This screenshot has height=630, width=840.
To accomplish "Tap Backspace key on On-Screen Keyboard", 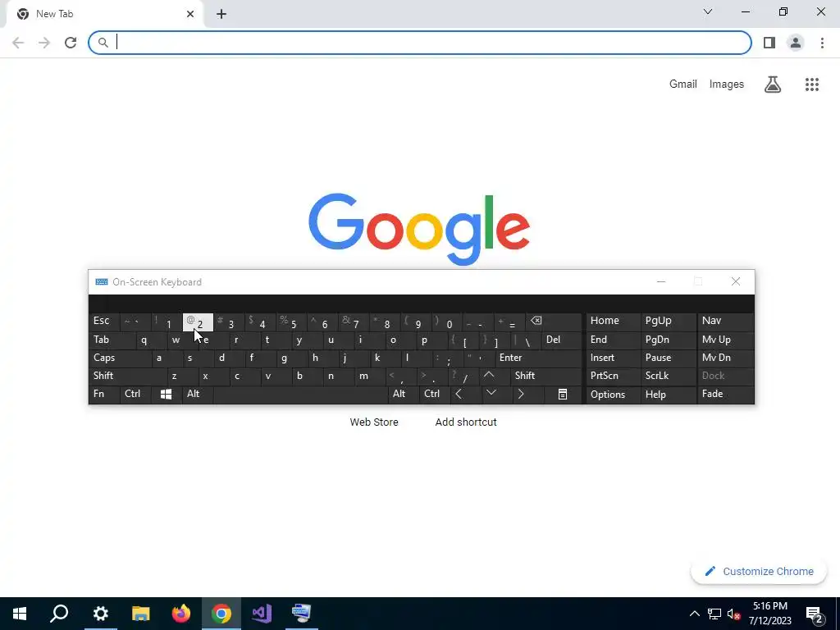I will coord(554,322).
